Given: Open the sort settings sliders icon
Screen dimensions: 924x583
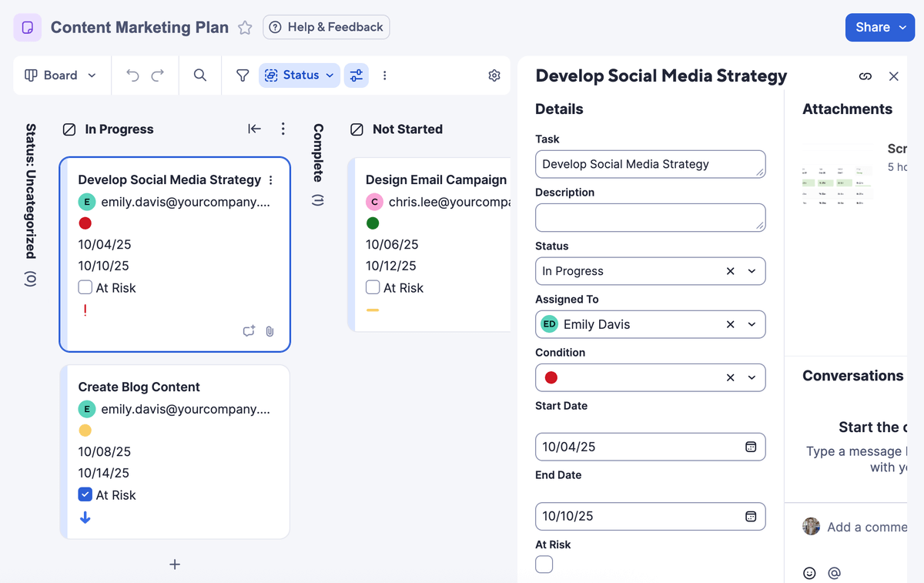Looking at the screenshot, I should click(x=356, y=75).
